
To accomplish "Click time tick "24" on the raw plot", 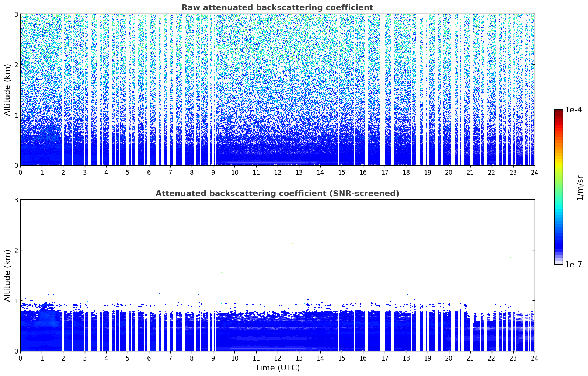I will click(535, 172).
